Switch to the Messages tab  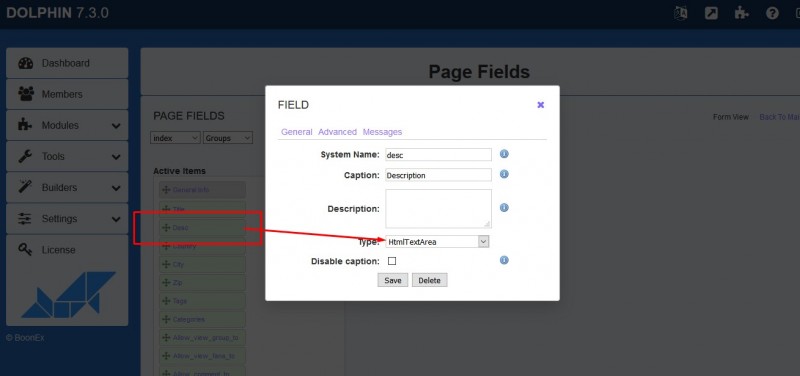[x=382, y=132]
